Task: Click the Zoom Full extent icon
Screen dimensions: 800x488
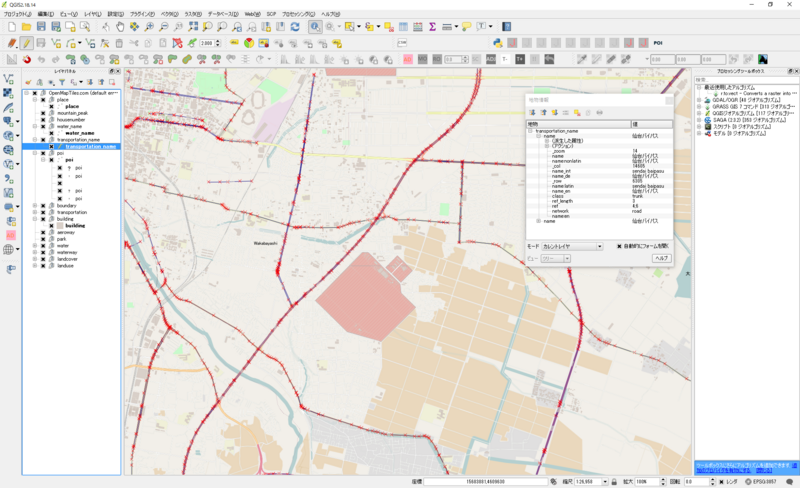Action: coord(193,27)
